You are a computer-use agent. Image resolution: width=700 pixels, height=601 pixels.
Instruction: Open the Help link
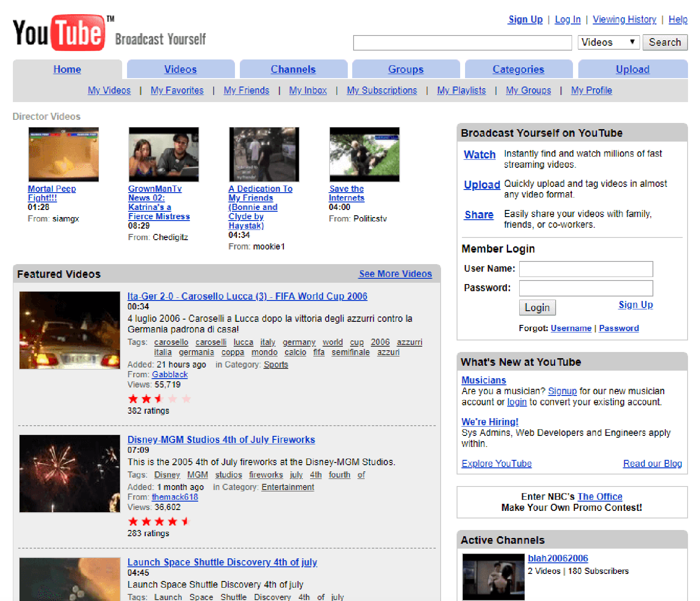pos(678,20)
